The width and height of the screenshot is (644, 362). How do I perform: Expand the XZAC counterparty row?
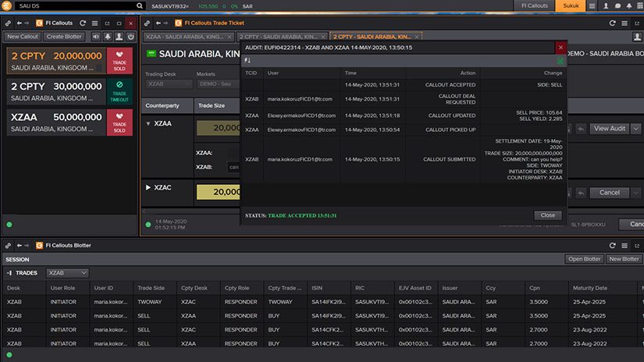[149, 188]
